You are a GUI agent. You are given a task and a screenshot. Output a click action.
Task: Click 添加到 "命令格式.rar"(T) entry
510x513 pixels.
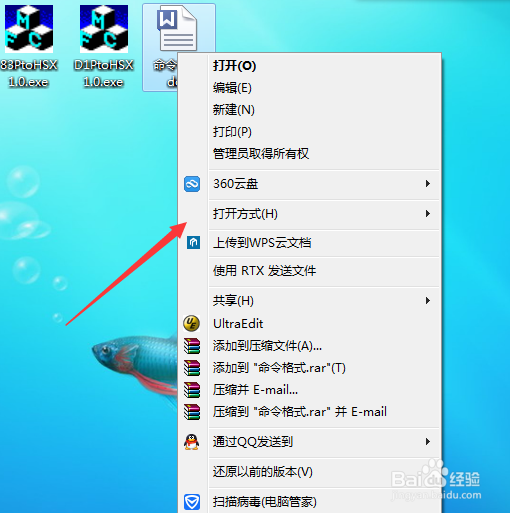point(310,368)
